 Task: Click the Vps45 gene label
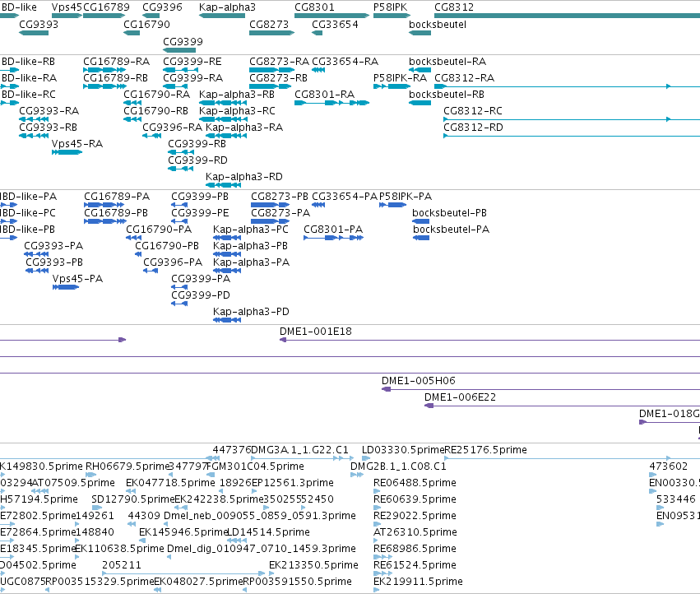[x=67, y=7]
